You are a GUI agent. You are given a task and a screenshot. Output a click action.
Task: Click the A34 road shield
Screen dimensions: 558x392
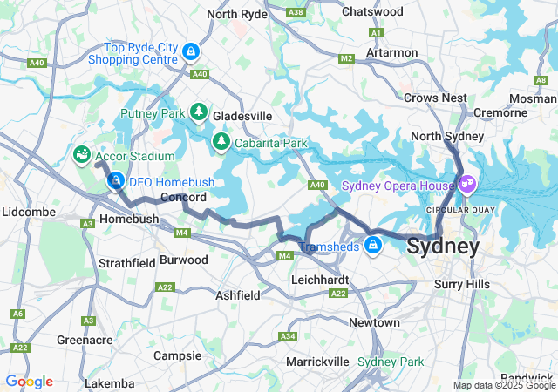[x=288, y=336]
